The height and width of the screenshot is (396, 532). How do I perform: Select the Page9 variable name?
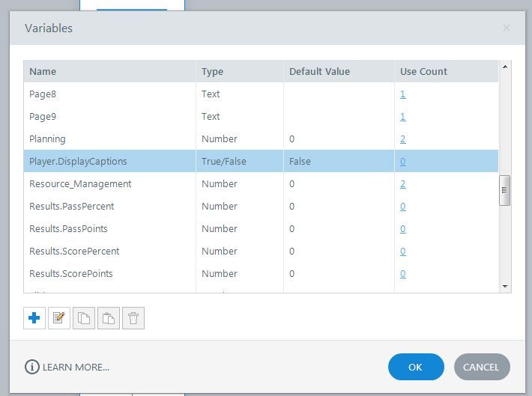pyautogui.click(x=43, y=116)
